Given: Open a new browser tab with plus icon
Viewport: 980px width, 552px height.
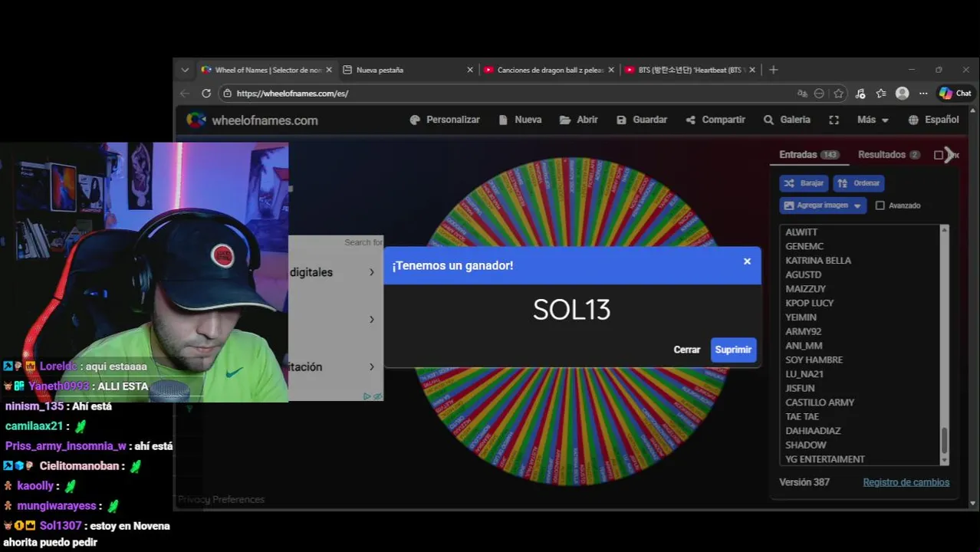Looking at the screenshot, I should pos(773,70).
